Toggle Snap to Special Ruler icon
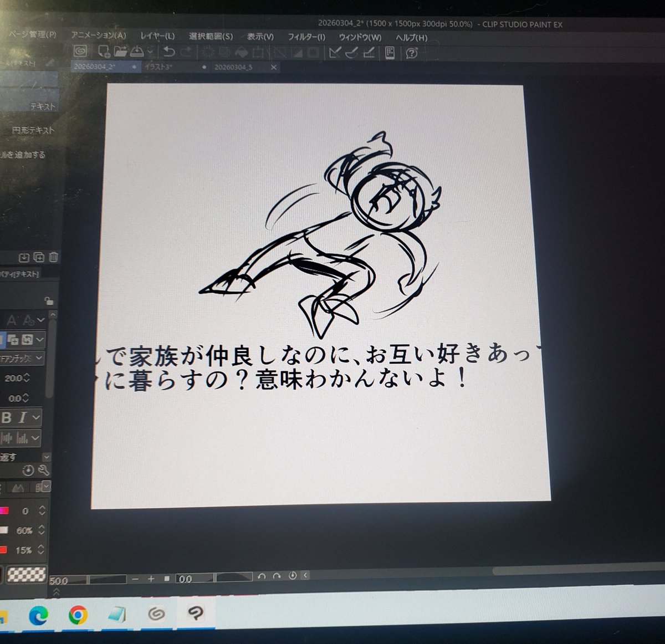 tap(352, 53)
